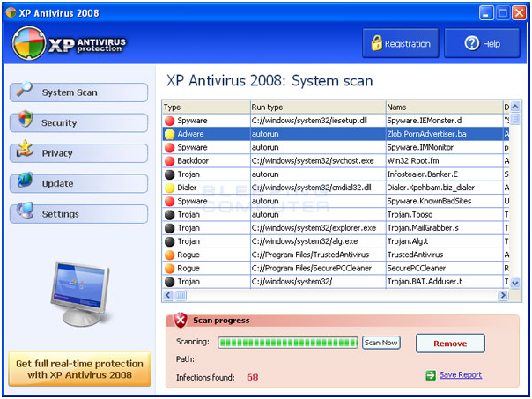
Task: Click the red dot on Spyware.KnownBadSites row
Action: click(169, 202)
